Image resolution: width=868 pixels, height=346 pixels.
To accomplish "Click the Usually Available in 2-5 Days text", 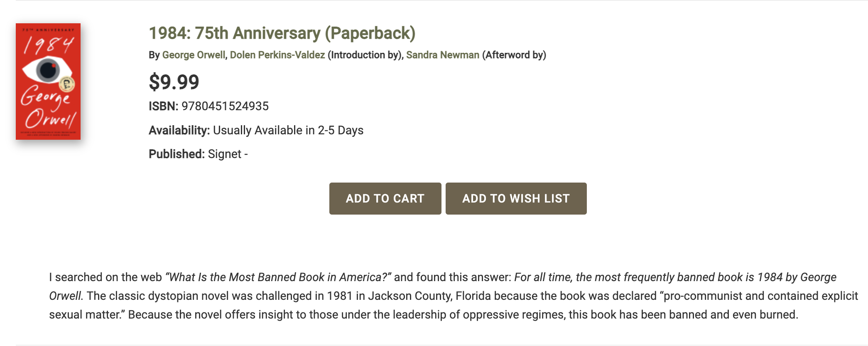I will [x=288, y=130].
